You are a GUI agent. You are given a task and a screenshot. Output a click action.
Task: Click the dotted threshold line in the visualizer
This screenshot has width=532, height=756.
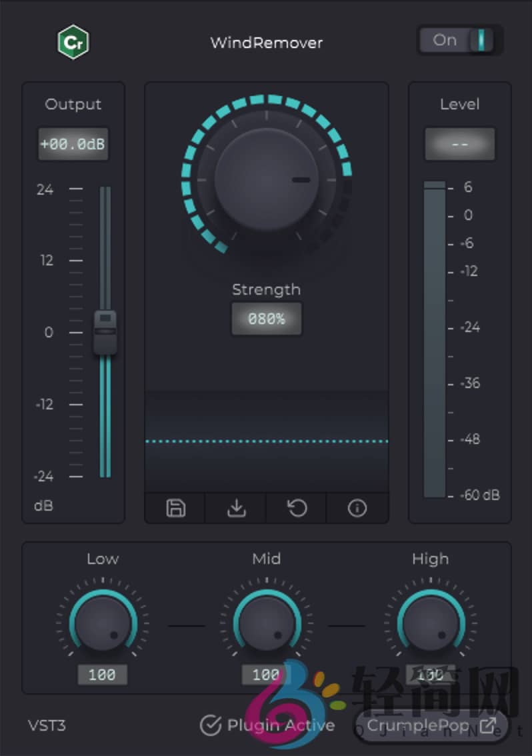coord(266,441)
